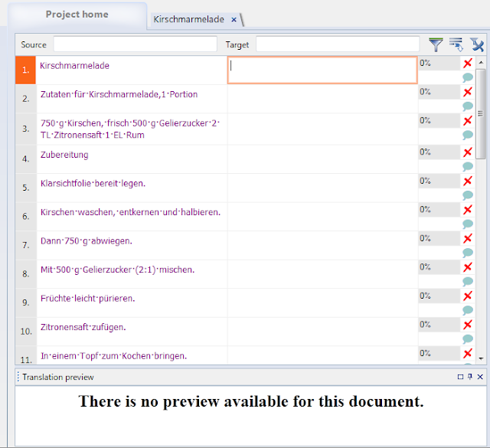Click source text 'Kirschmarmelade' in row 1
490x448 pixels.
[75, 66]
